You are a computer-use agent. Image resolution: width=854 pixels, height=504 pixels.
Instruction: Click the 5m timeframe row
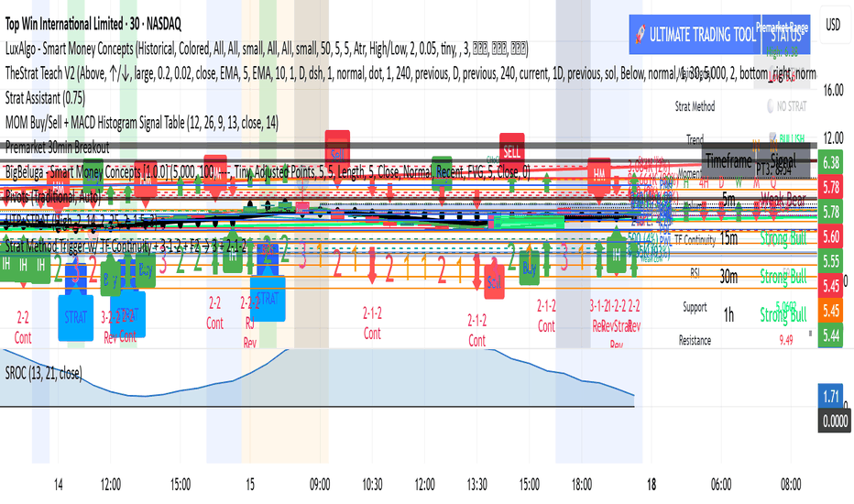tap(728, 200)
